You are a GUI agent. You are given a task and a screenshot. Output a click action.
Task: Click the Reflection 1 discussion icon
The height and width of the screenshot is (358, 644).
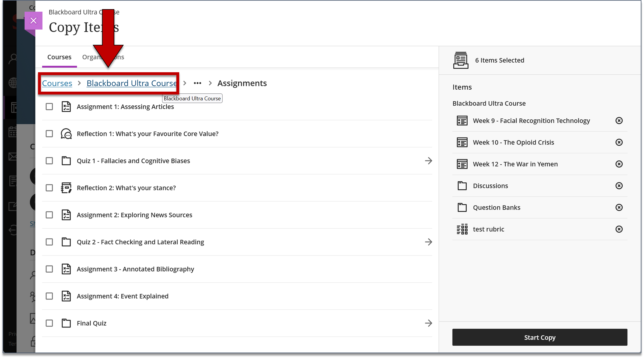click(66, 134)
